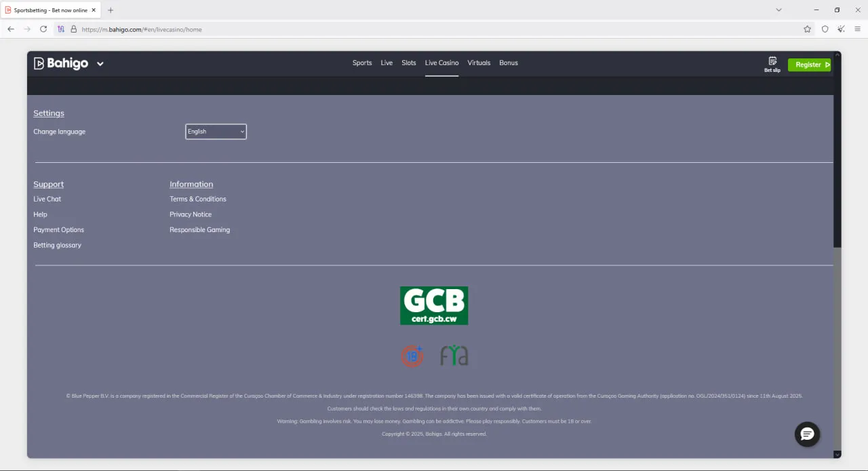
Task: Open the browser hamburger menu
Action: pyautogui.click(x=857, y=29)
